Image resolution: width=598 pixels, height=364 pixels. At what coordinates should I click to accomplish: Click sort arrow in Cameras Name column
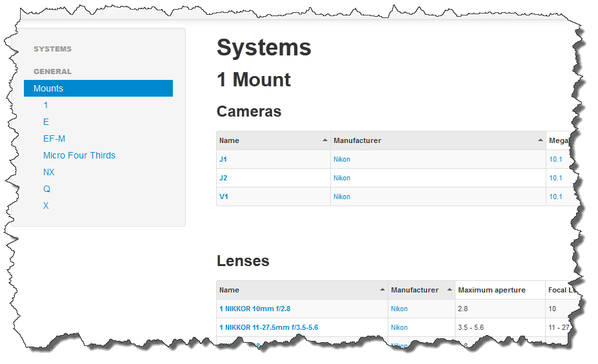click(324, 140)
